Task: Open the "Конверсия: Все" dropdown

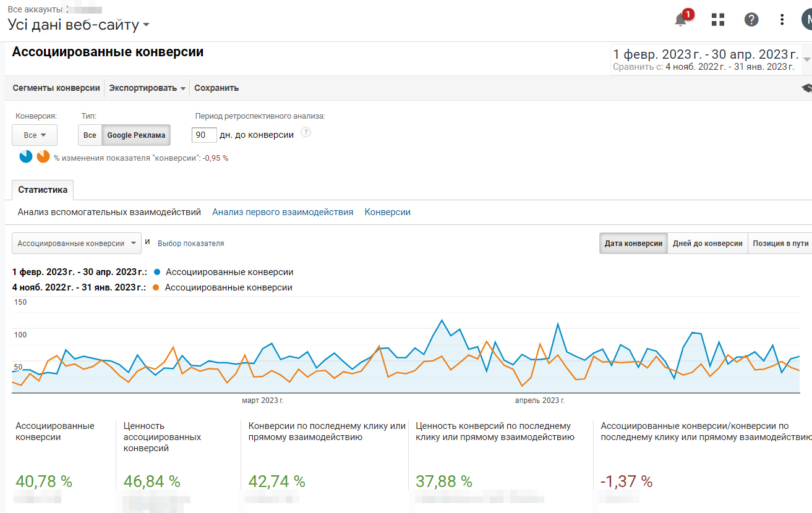Action: (x=35, y=135)
